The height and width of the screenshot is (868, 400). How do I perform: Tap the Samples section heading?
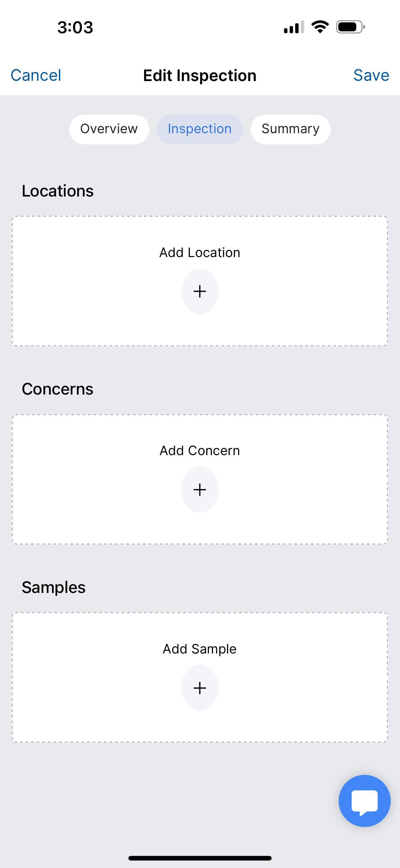(x=54, y=587)
